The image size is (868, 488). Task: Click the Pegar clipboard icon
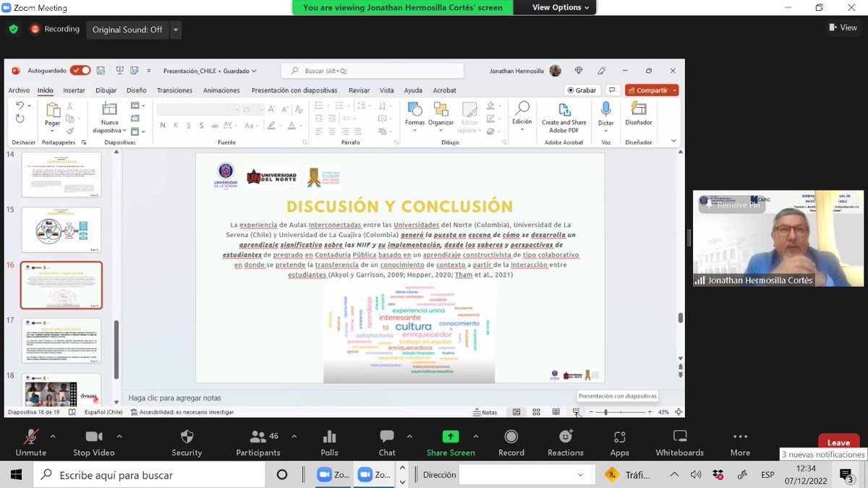53,110
